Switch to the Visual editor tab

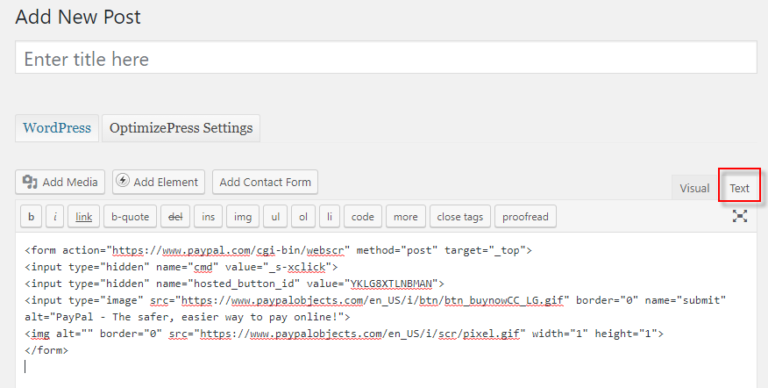tap(694, 188)
